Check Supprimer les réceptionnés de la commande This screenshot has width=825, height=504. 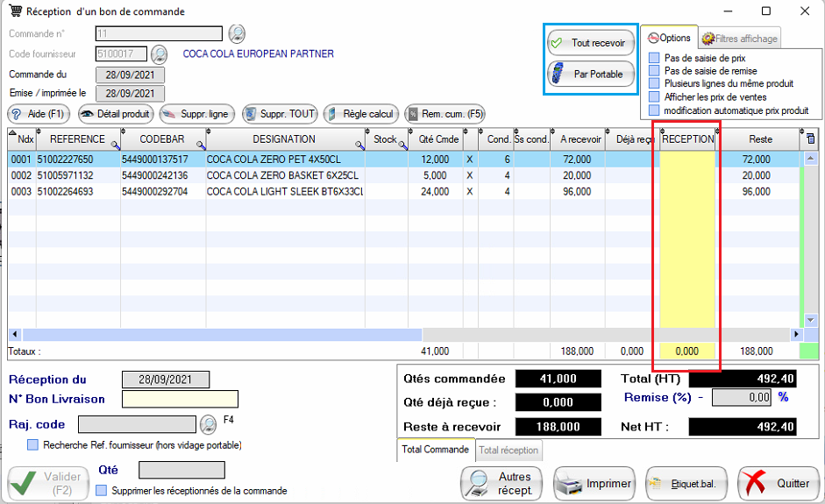click(x=102, y=491)
